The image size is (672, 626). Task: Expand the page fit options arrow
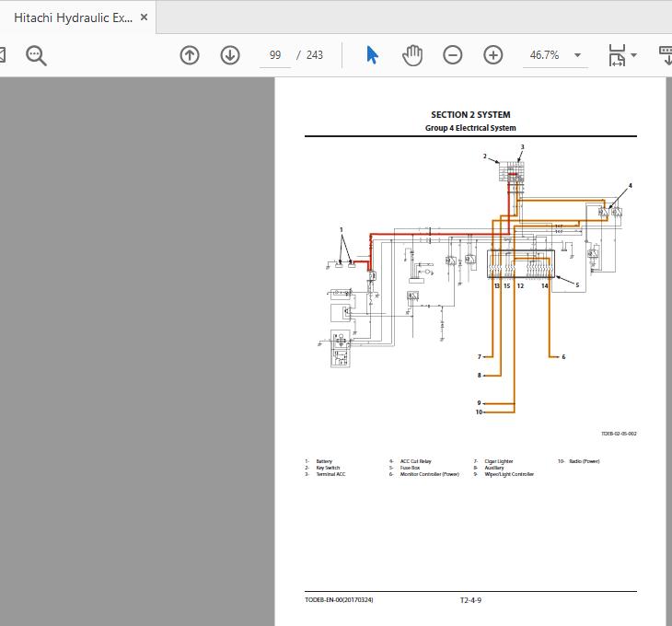(x=634, y=55)
